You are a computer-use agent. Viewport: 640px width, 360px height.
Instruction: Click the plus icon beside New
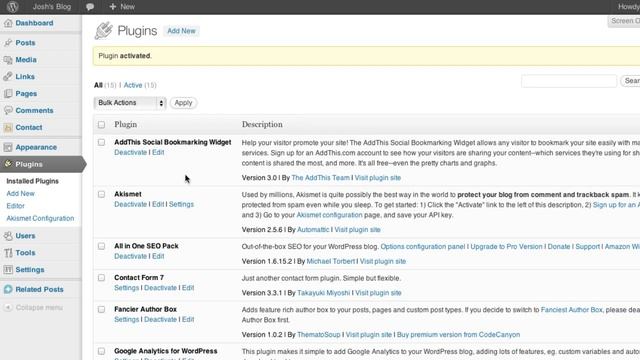coord(113,7)
